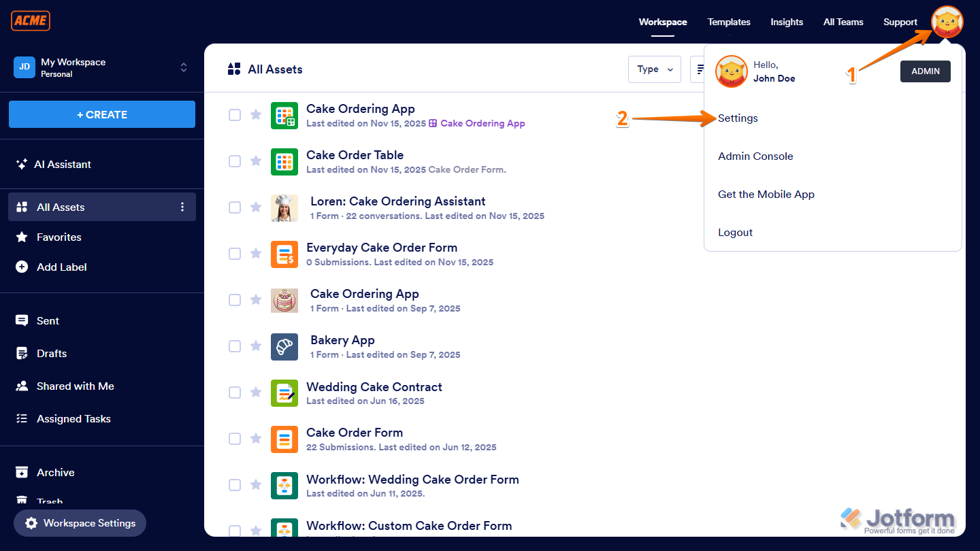The width and height of the screenshot is (980, 551).
Task: Tick the Everyday Cake Order Form checkbox
Action: tap(235, 254)
